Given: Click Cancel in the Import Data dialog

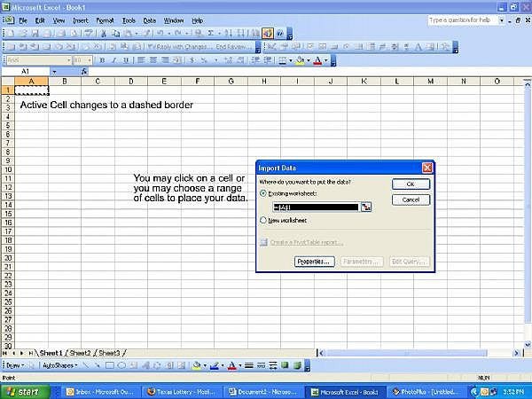Looking at the screenshot, I should point(411,199).
